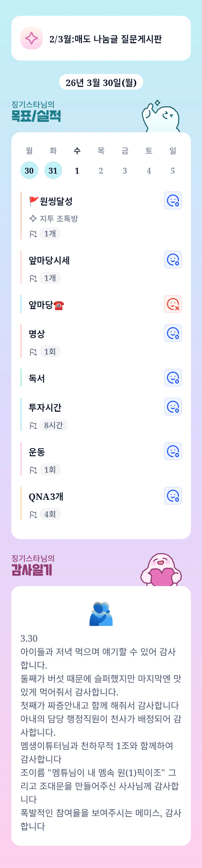Click smiley status icon for 원씽달성

coord(173,200)
